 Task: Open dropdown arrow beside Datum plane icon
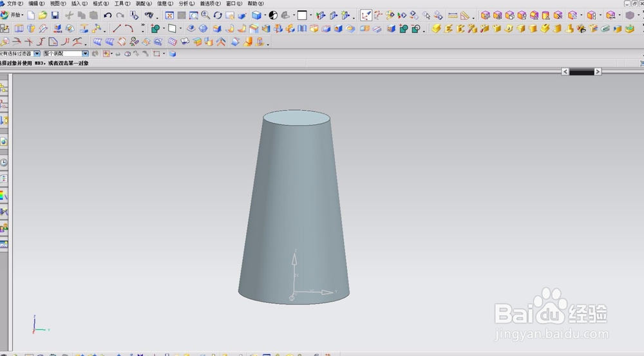180,29
